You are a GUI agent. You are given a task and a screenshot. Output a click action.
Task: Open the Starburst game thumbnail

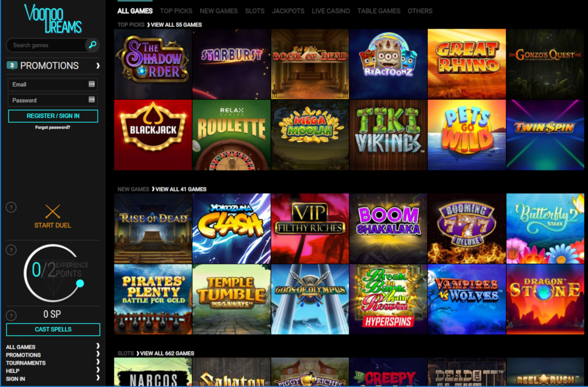[x=232, y=64]
